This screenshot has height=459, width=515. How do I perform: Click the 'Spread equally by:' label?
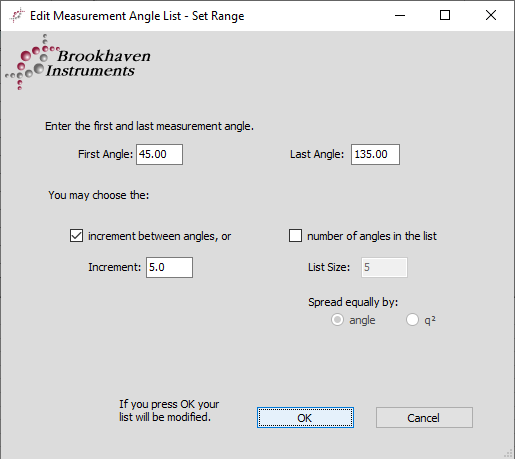[x=353, y=302]
